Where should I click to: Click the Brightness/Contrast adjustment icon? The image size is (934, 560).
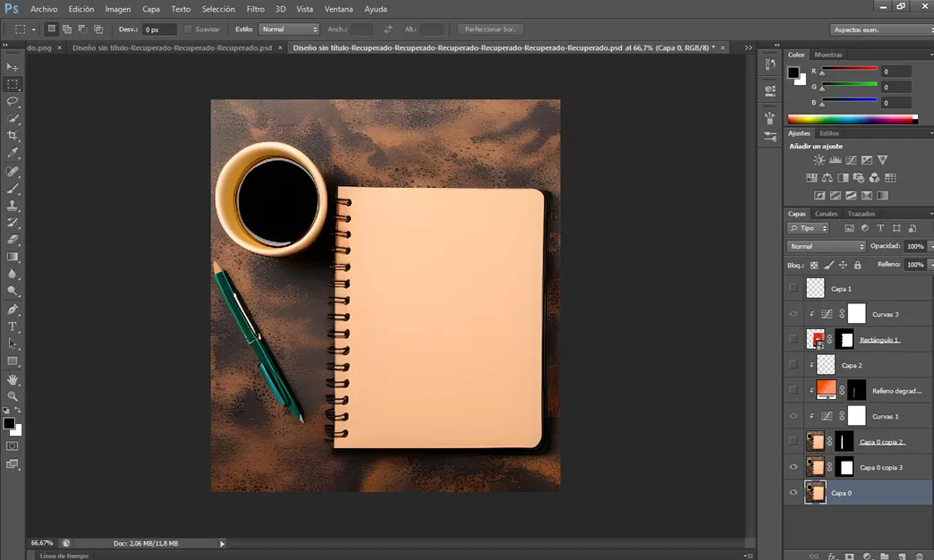tap(819, 160)
